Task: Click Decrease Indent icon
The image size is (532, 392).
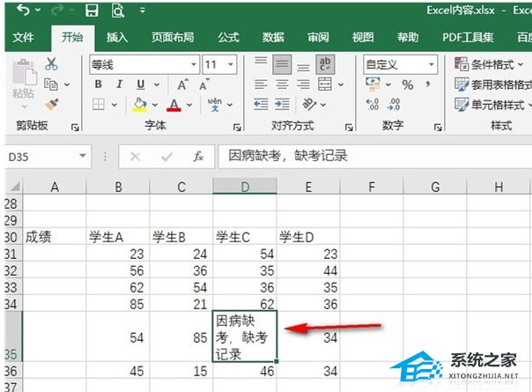Action: pos(261,105)
